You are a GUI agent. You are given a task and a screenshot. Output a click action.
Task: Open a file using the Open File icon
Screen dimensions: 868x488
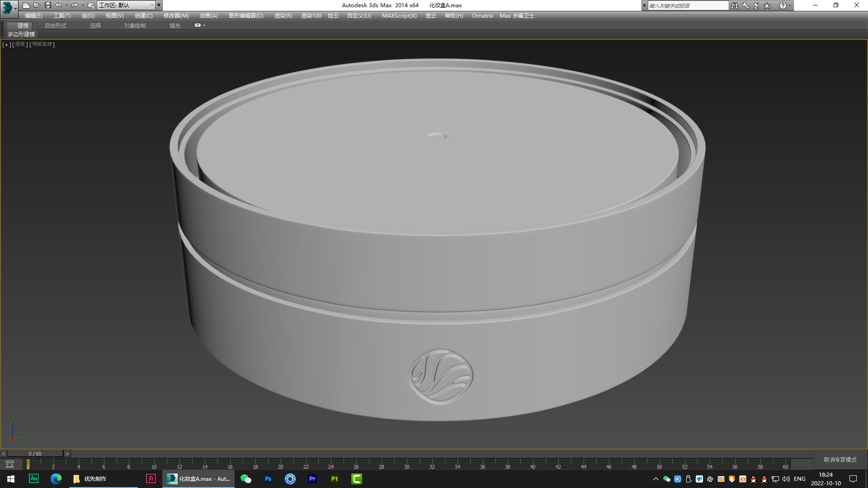37,5
